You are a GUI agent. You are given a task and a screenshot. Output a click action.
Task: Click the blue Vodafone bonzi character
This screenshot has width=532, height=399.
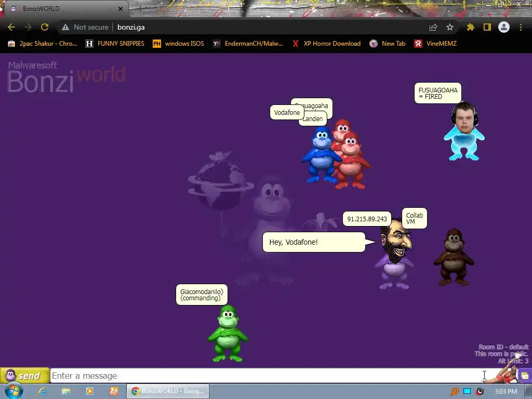(x=320, y=154)
